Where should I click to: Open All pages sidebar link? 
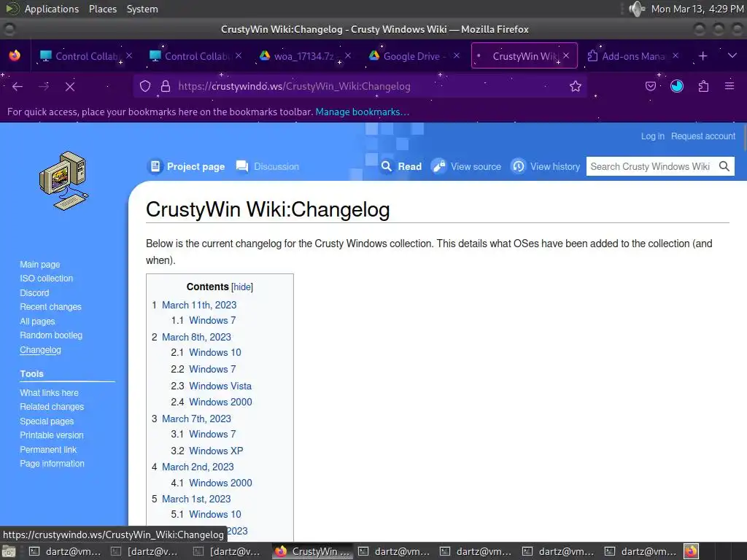[x=37, y=321]
